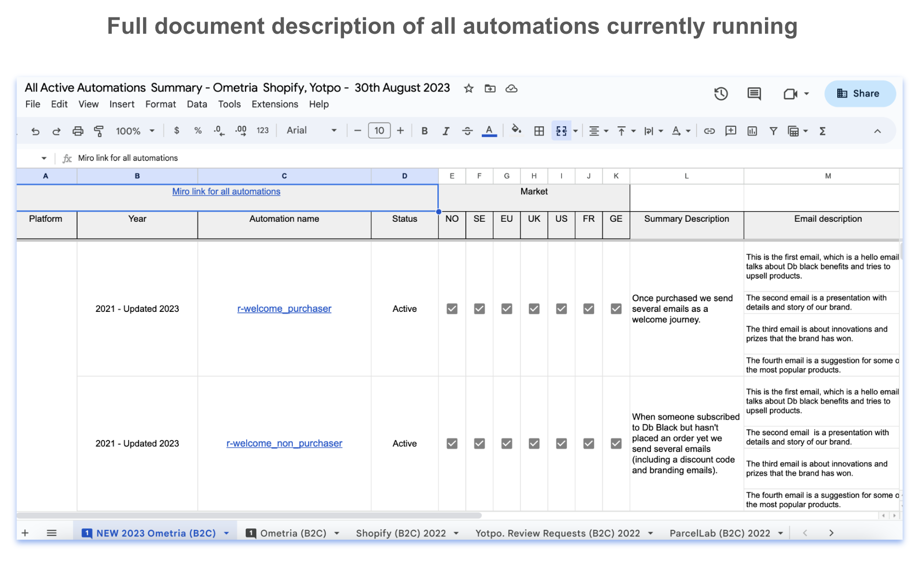924x564 pixels.
Task: Open the comments history panel
Action: pos(754,94)
